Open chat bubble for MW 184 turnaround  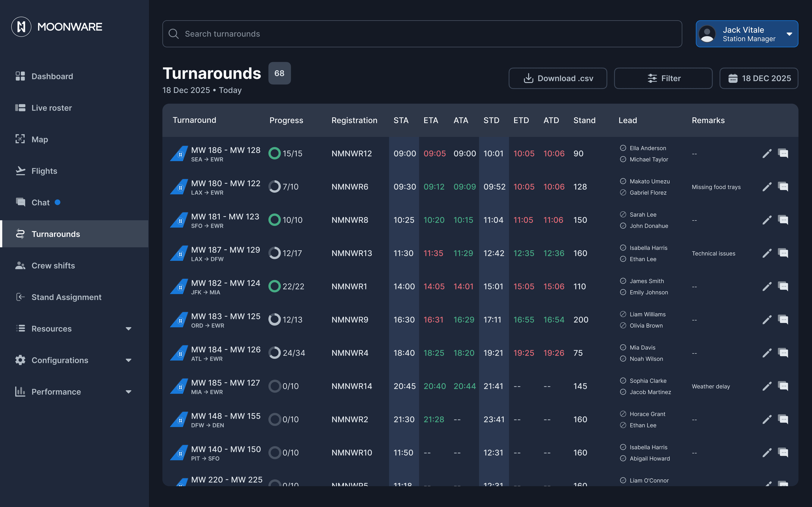(783, 353)
